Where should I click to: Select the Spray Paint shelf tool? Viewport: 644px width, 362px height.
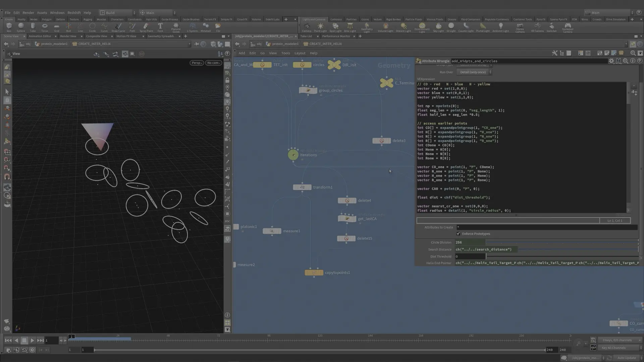[x=146, y=27]
